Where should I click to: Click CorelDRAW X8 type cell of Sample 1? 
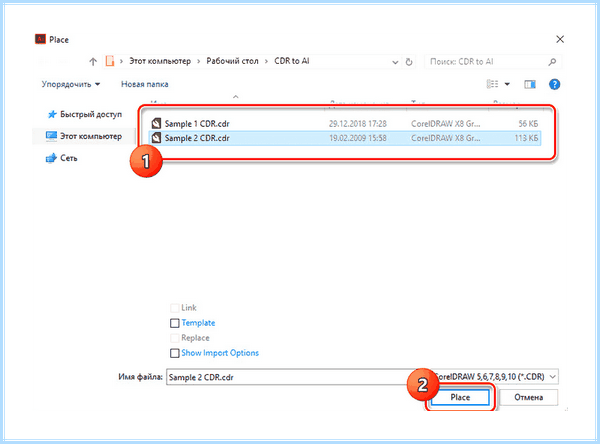pos(445,124)
